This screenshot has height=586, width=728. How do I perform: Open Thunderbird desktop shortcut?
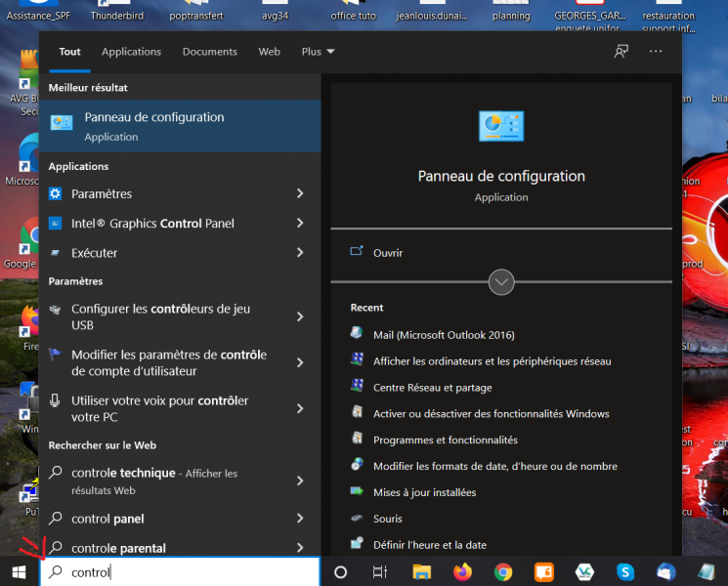click(x=117, y=11)
